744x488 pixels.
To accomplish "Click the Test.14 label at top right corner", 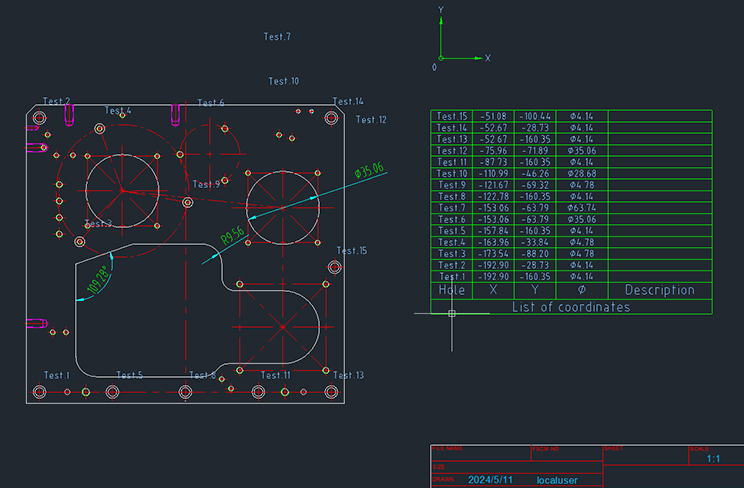I will pyautogui.click(x=348, y=102).
